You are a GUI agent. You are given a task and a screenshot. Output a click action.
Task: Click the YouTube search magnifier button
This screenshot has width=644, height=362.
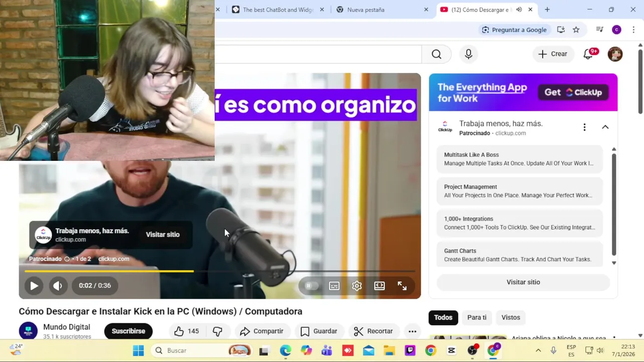tap(436, 54)
